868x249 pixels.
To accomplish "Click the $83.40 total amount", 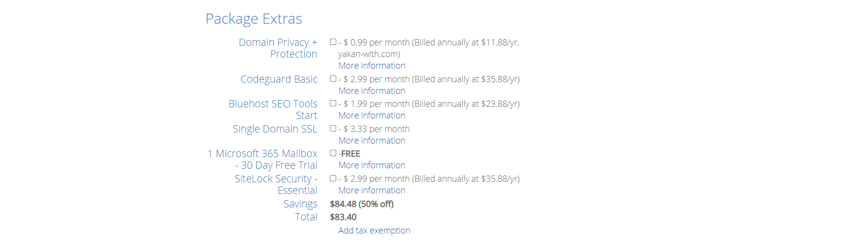I will coord(343,218).
